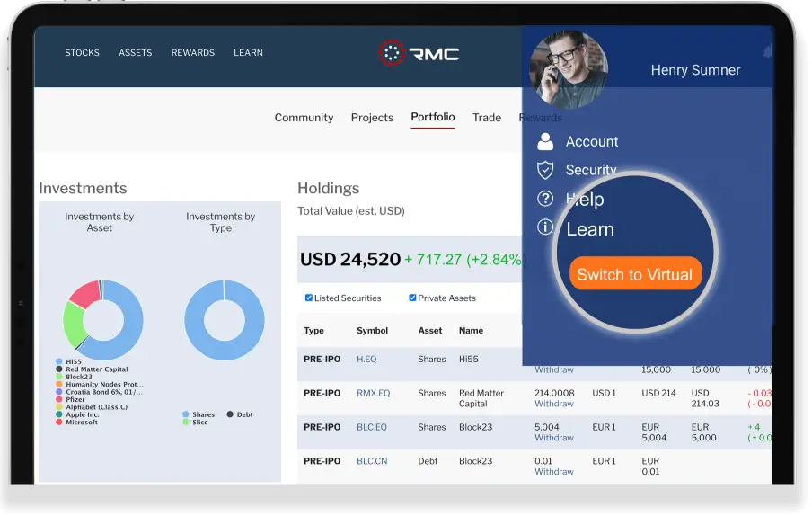This screenshot has height=516, width=812.
Task: Click the Account person icon
Action: click(545, 141)
